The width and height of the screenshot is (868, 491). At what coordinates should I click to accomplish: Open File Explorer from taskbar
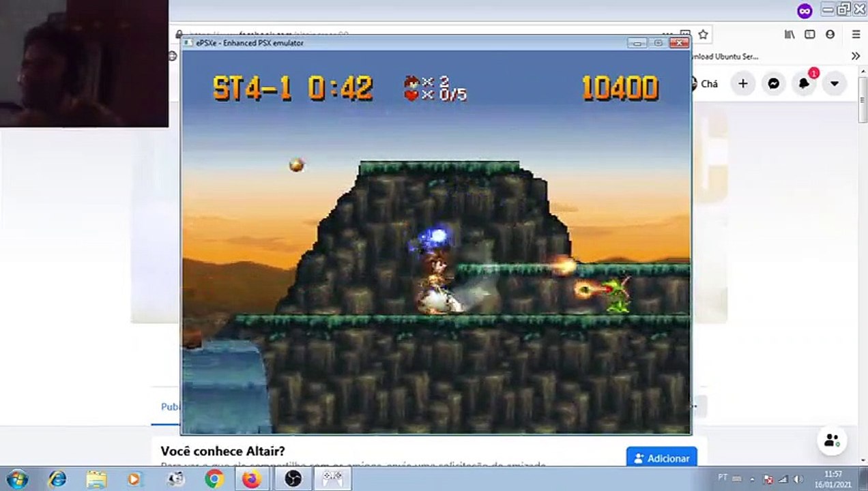pos(96,479)
